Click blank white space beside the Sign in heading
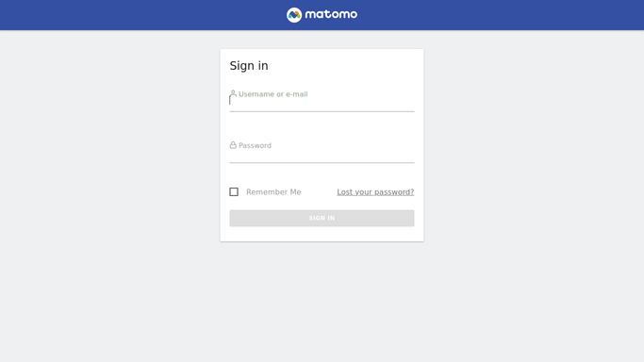Image resolution: width=644 pixels, height=362 pixels. click(345, 66)
